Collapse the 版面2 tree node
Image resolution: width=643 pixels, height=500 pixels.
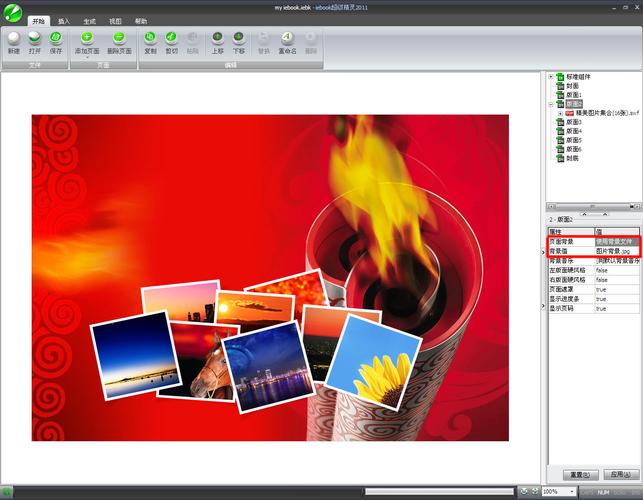tap(550, 103)
